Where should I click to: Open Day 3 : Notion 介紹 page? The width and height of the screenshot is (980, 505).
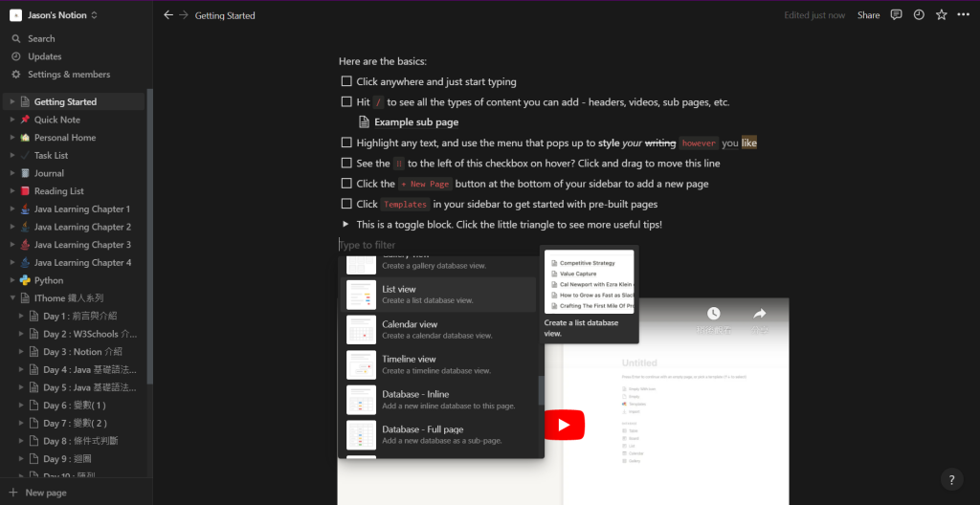82,352
